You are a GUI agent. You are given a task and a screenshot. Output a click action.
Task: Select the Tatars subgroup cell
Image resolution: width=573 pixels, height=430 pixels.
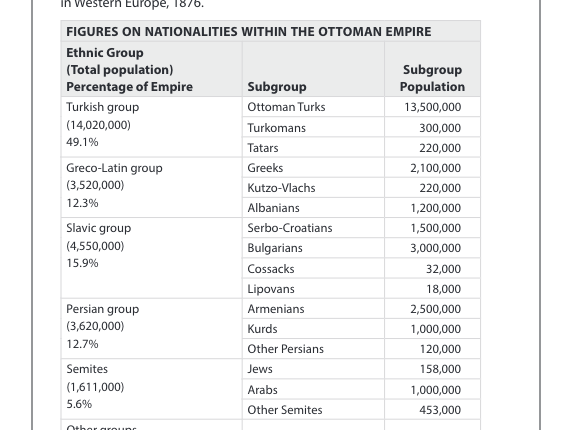click(x=313, y=148)
